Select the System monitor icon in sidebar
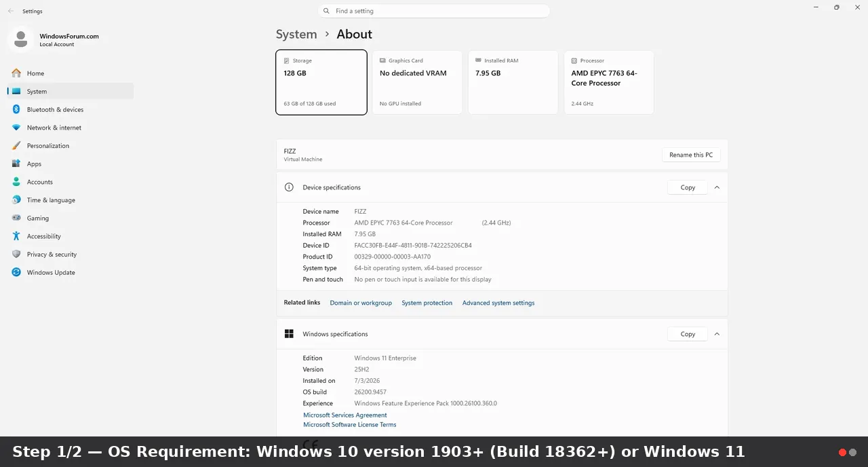The height and width of the screenshot is (467, 868). tap(16, 91)
